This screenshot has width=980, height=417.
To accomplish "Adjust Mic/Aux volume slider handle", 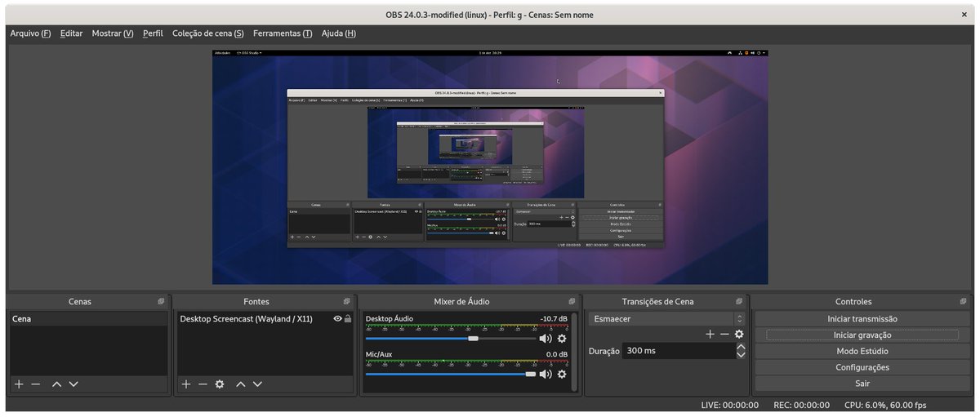I will tap(531, 374).
